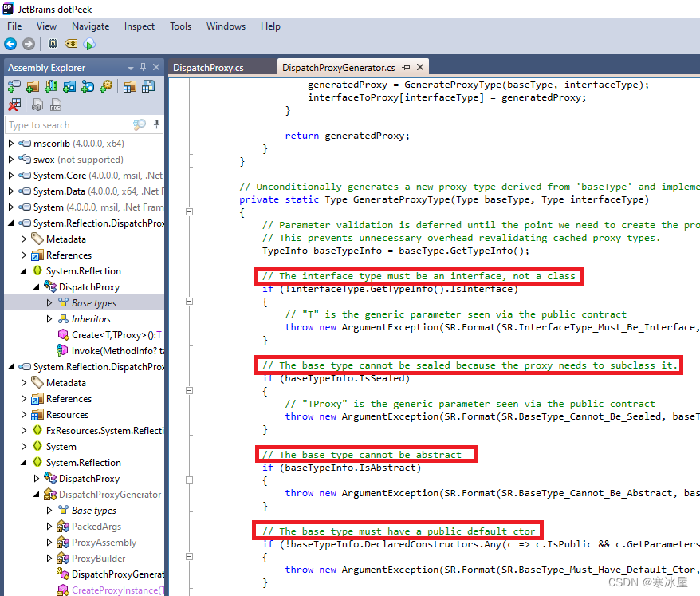
Task: Collapse the first System.Reflection.DispatchProxy assembly
Action: click(x=11, y=223)
